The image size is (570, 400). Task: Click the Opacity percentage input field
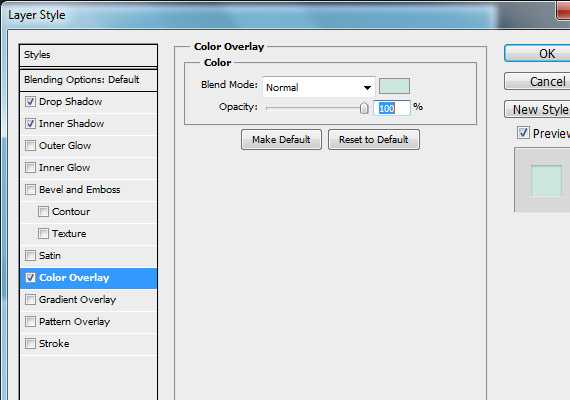click(392, 108)
